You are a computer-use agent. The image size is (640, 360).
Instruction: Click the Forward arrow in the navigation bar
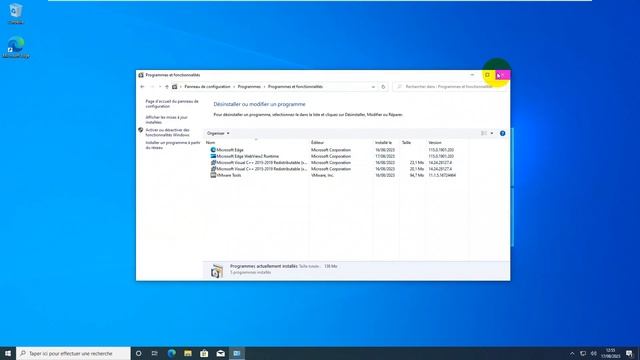point(152,87)
